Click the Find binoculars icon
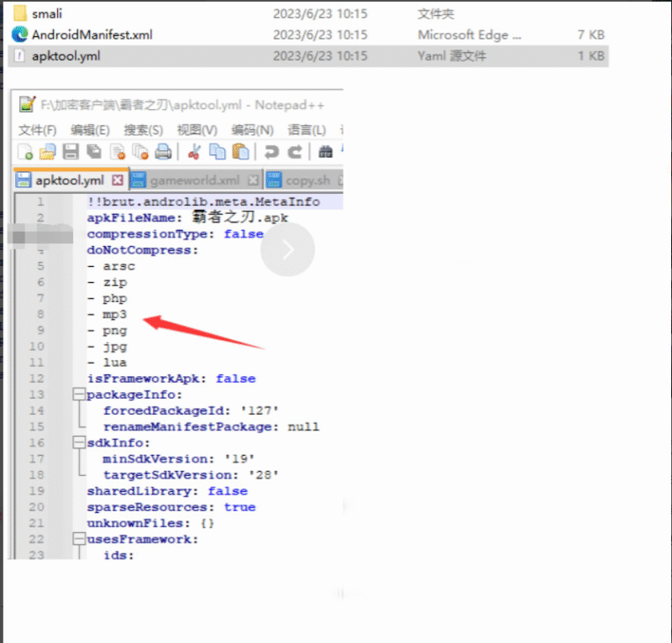Viewport: 672px width, 643px height. pyautogui.click(x=326, y=152)
